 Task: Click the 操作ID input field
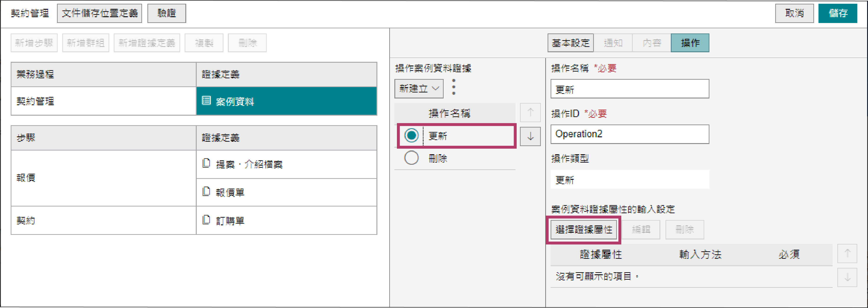629,134
